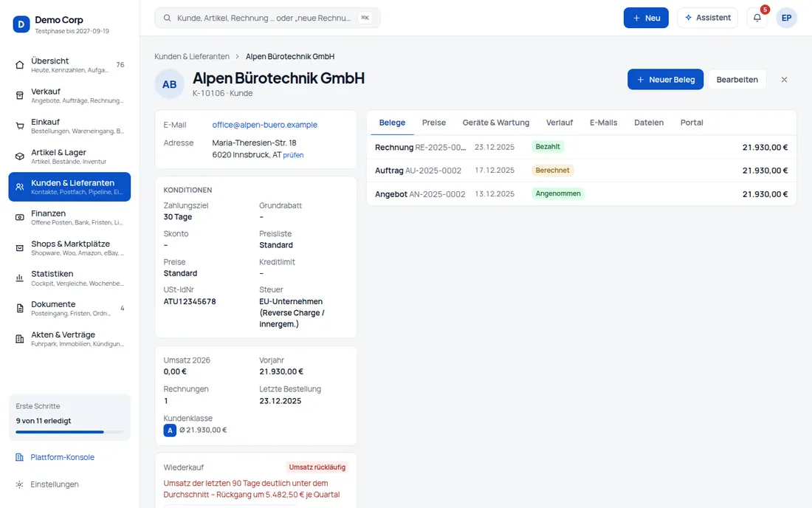Open Artikel & Lager box icon
Image resolution: width=812 pixels, height=508 pixels.
20,157
